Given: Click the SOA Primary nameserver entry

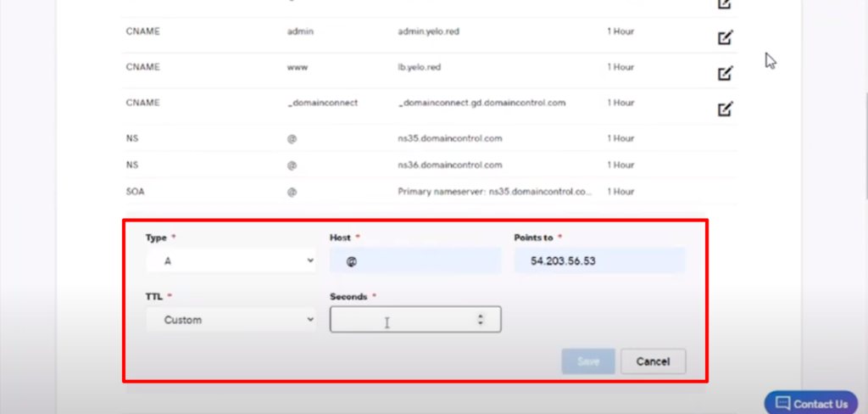Looking at the screenshot, I should tap(495, 192).
